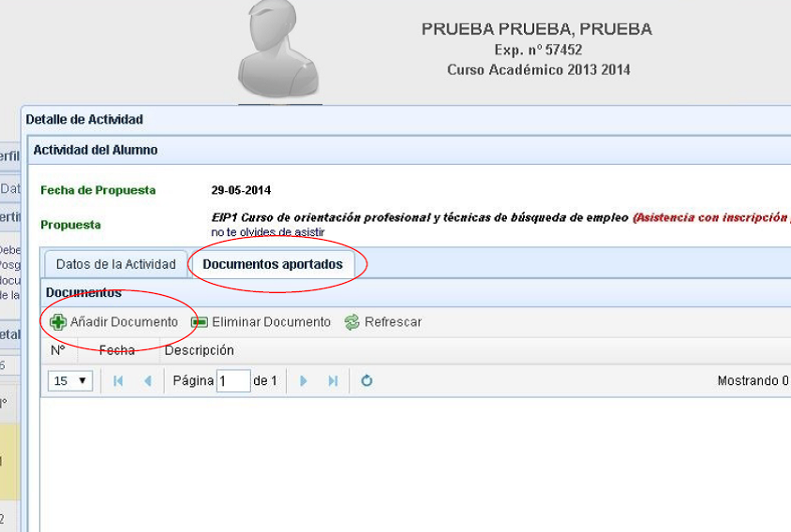Screen dimensions: 791x532
Task: Go to first page of documents
Action: tap(118, 381)
